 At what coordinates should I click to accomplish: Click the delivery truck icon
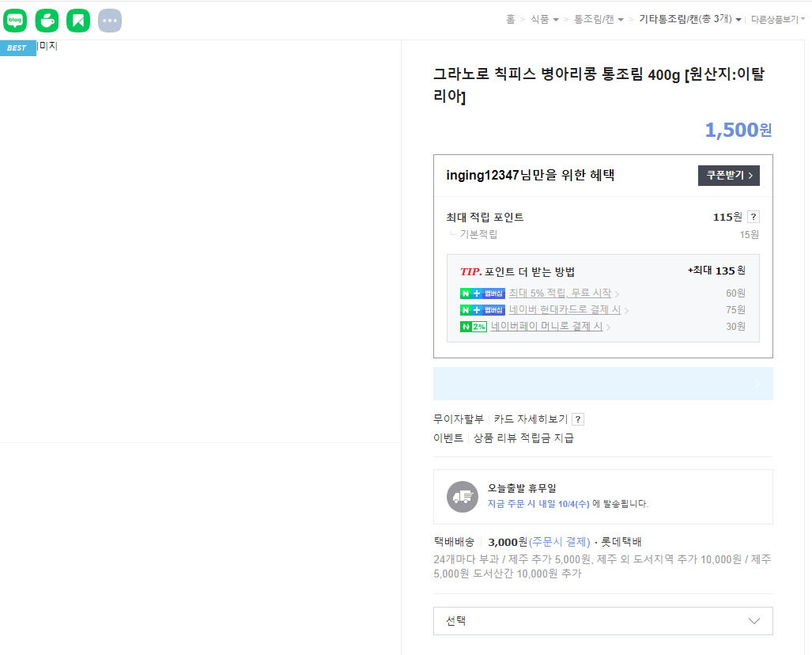463,497
